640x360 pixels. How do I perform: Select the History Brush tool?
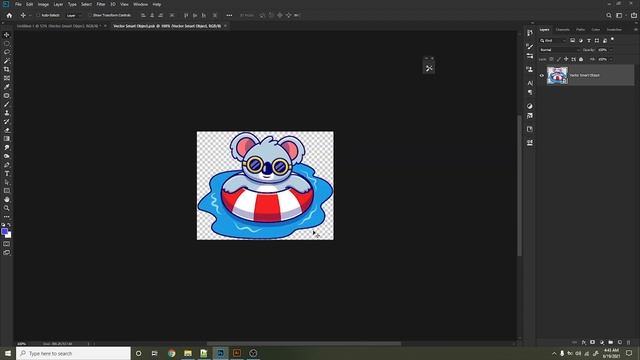(7, 122)
